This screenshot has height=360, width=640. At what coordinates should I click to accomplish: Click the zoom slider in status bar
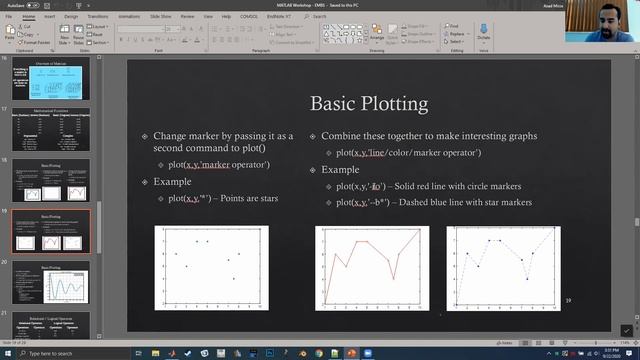point(596,343)
